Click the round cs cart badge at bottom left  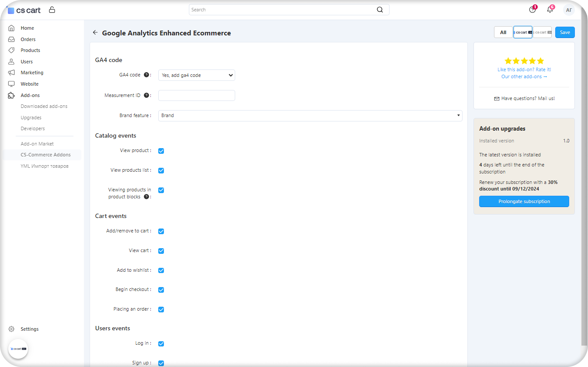tap(18, 349)
